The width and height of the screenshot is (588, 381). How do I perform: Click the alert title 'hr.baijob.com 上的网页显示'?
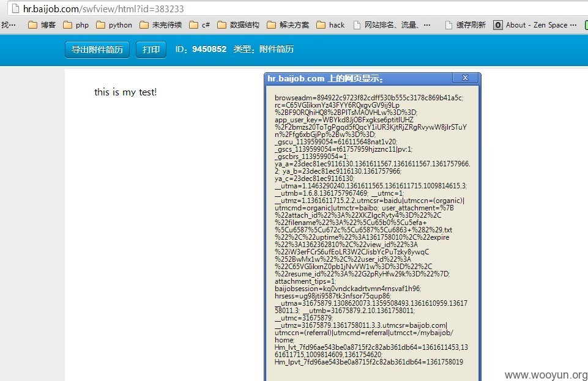pos(325,79)
